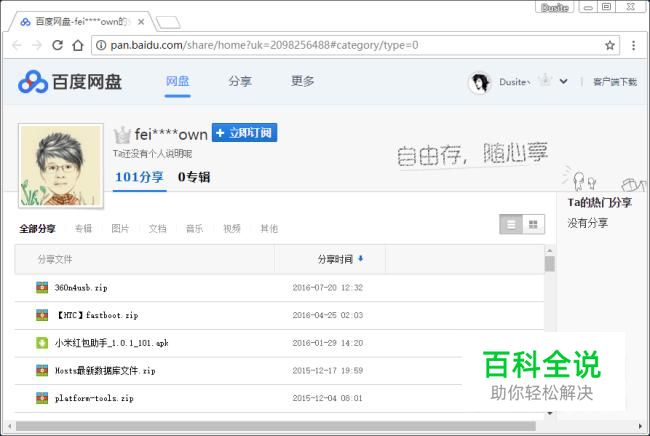
Task: Open 小米红包助手_1.0.1_101.apk
Action: (x=112, y=343)
